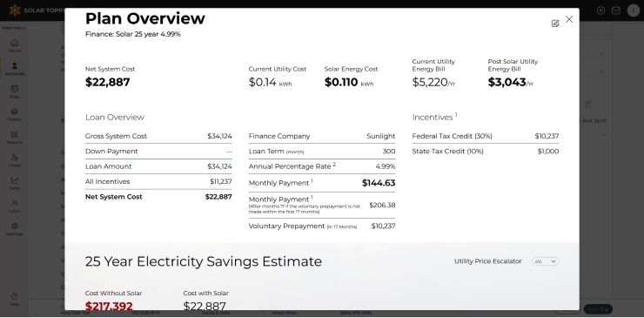Open Orders from the sidebar

[x=15, y=114]
